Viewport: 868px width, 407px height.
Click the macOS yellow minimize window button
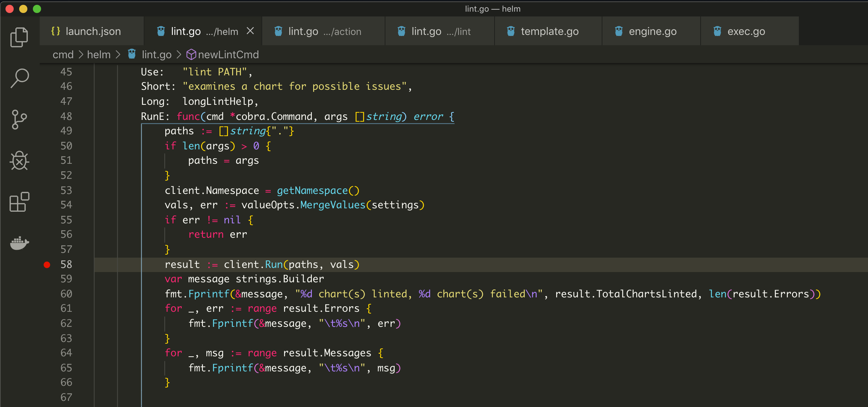[23, 9]
